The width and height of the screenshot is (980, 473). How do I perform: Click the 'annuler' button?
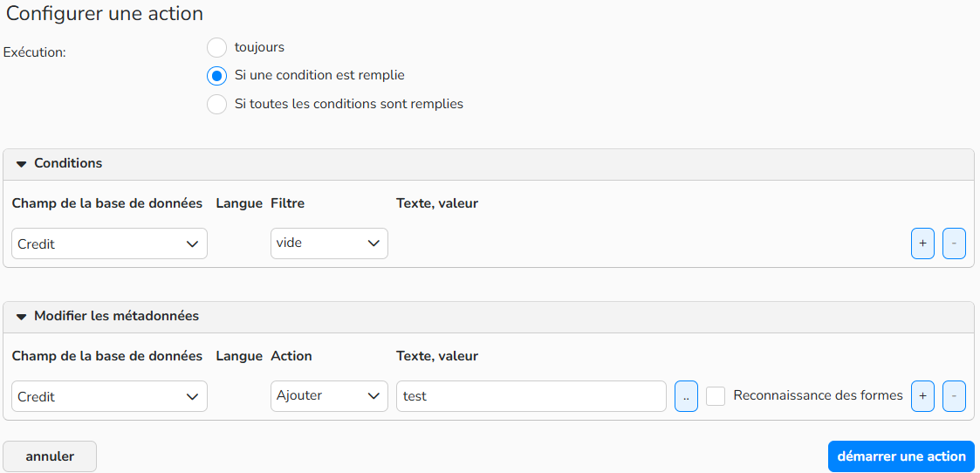pos(50,456)
